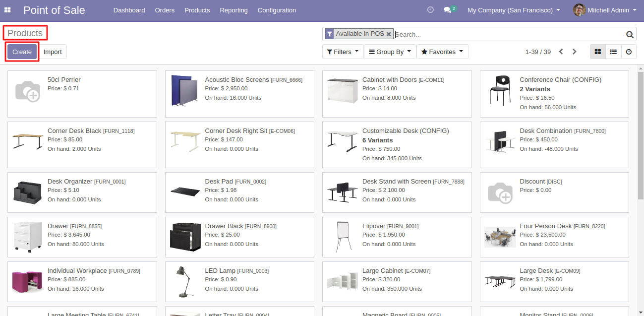The image size is (644, 316).
Task: Open Cabinet with Doors thumbnail
Action: (x=342, y=90)
